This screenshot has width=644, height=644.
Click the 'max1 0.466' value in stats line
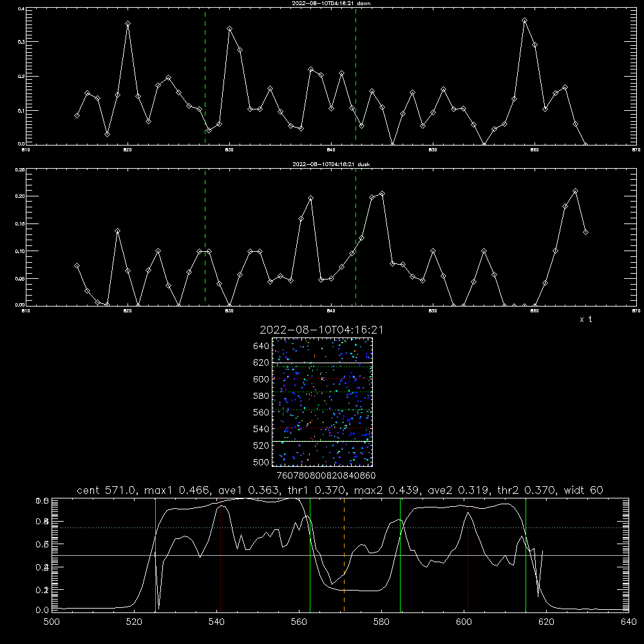pyautogui.click(x=178, y=490)
